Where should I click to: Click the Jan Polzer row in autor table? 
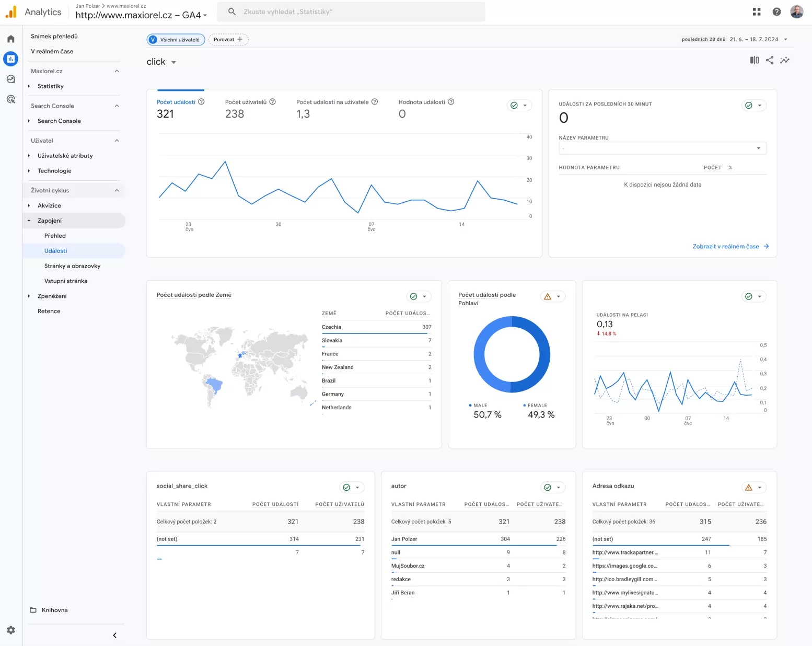tap(478, 539)
